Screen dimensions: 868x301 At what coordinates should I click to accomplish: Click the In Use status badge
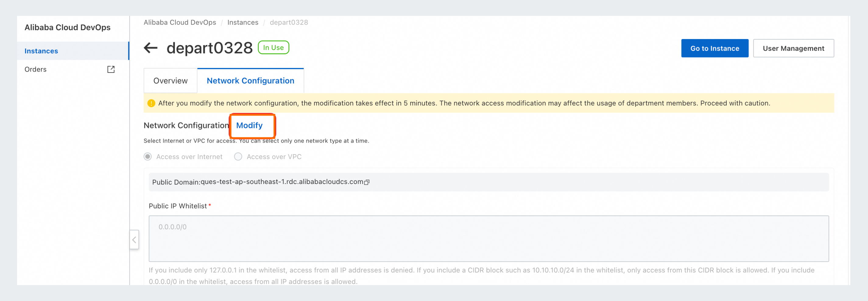tap(273, 48)
